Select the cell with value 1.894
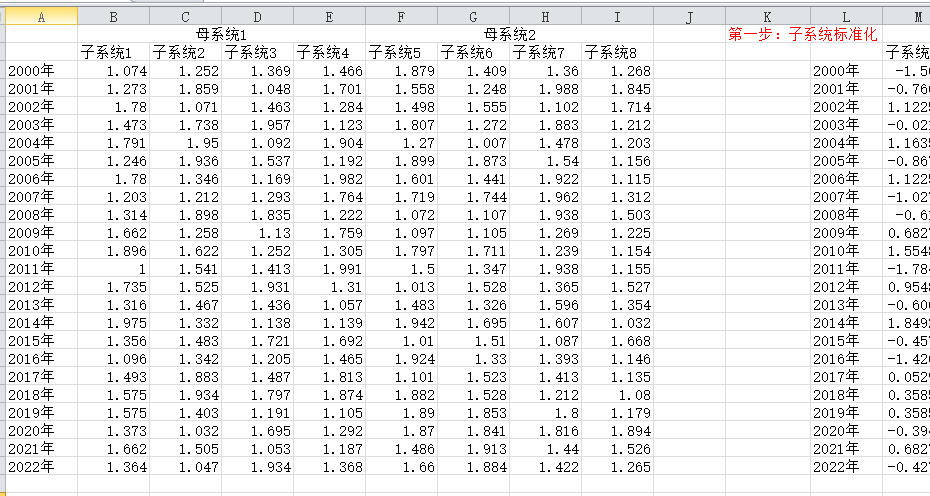 pos(617,431)
